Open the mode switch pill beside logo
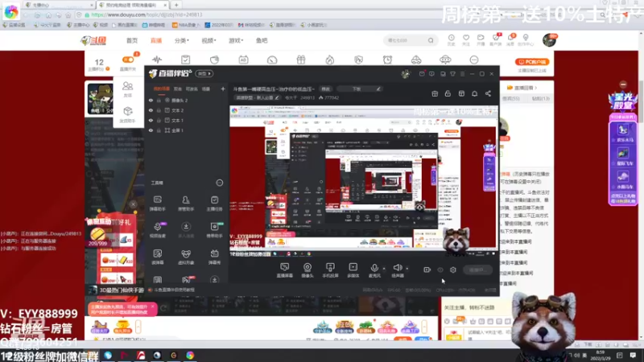 [204, 73]
